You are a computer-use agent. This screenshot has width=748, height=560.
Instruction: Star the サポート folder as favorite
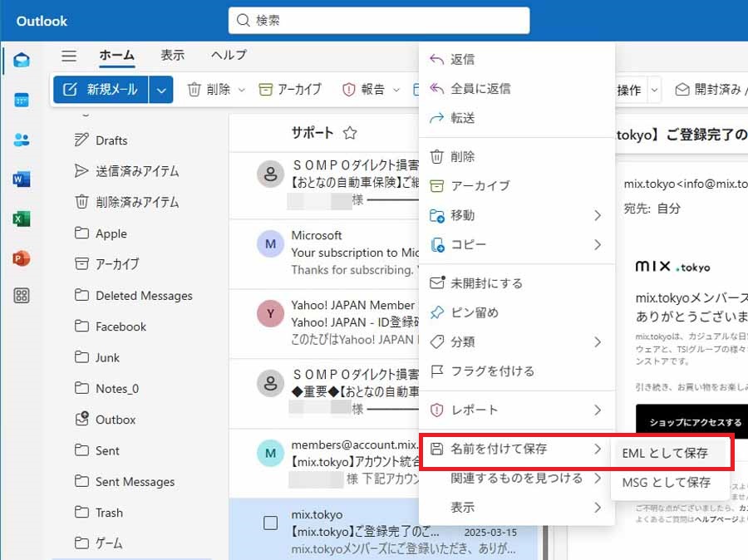[x=350, y=133]
